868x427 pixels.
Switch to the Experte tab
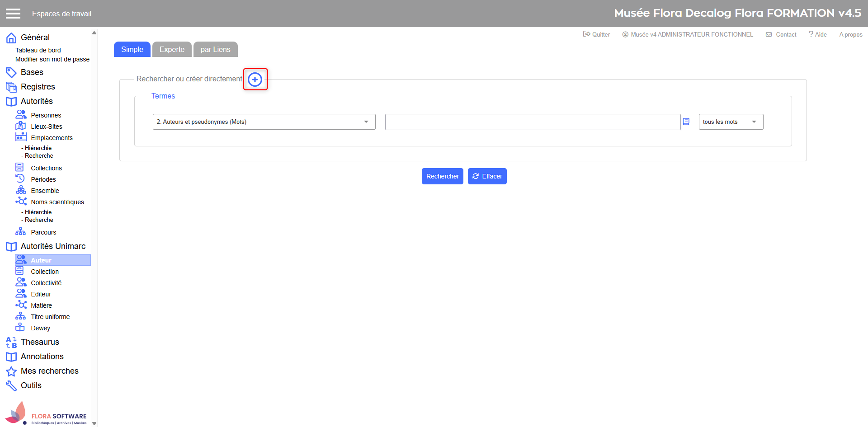coord(172,50)
